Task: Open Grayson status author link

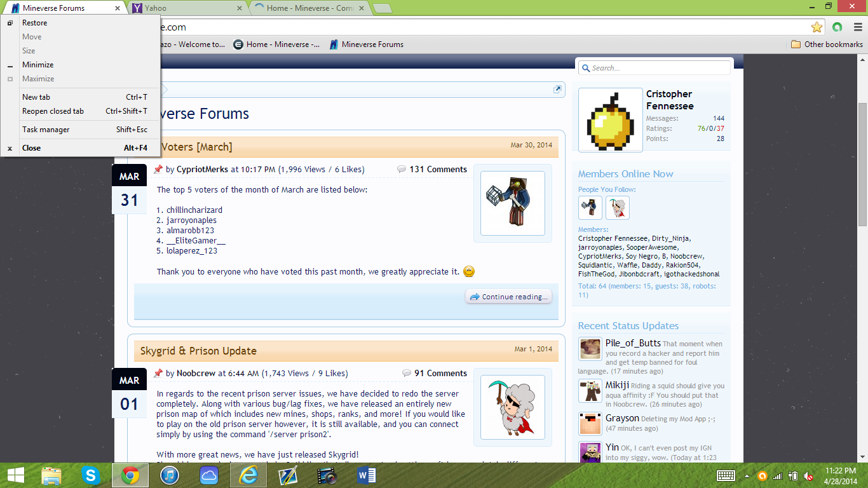Action: coord(622,418)
